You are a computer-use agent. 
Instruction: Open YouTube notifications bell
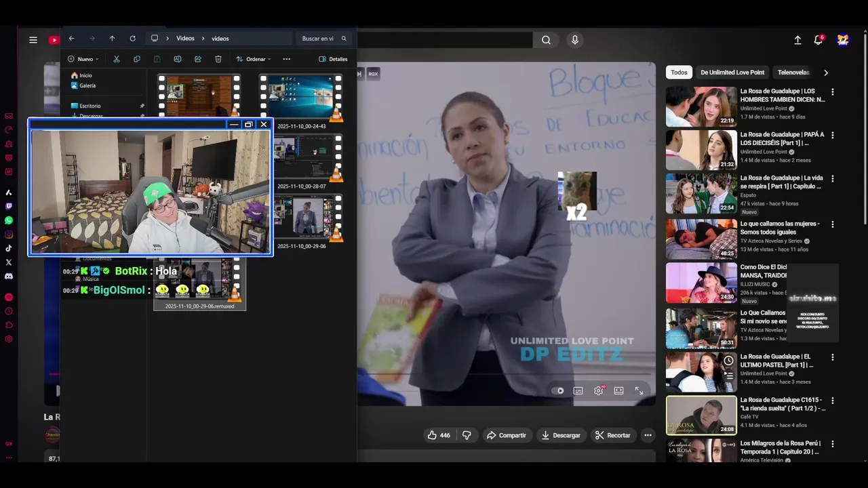coord(818,40)
